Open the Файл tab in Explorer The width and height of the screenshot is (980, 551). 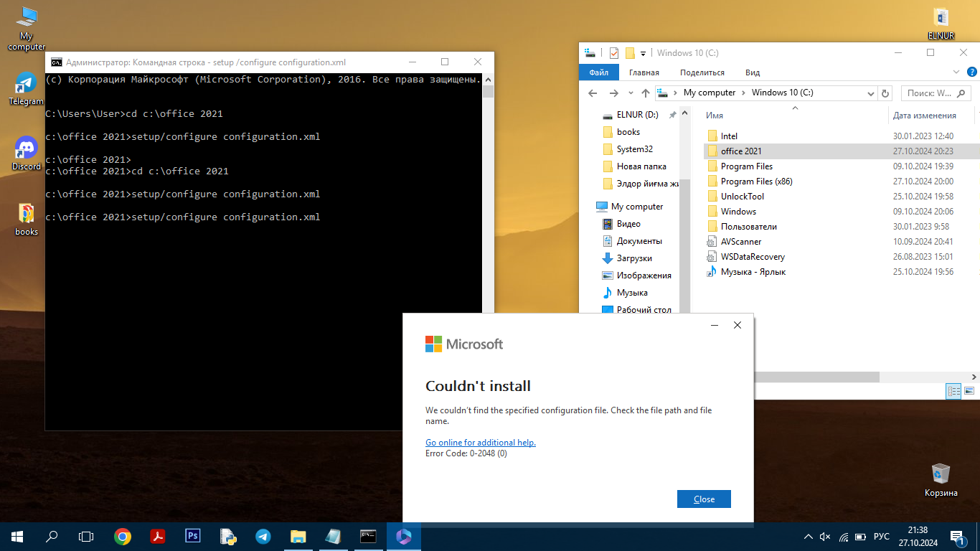[599, 72]
